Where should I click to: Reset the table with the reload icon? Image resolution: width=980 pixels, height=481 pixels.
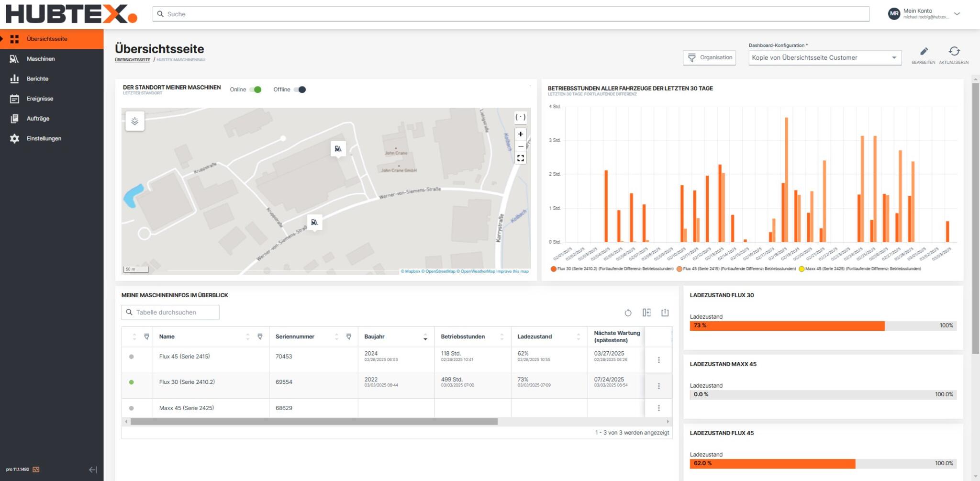coord(628,313)
